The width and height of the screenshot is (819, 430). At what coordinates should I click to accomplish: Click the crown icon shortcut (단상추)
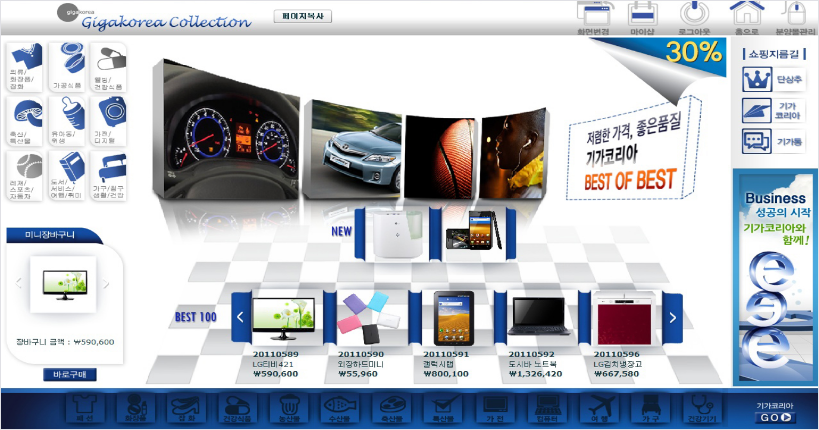tap(774, 80)
